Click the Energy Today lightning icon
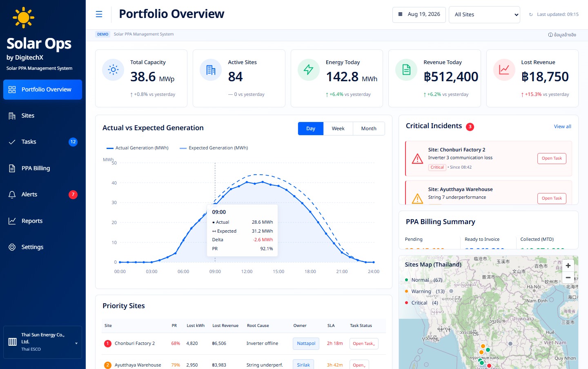This screenshot has height=369, width=588. coord(309,70)
